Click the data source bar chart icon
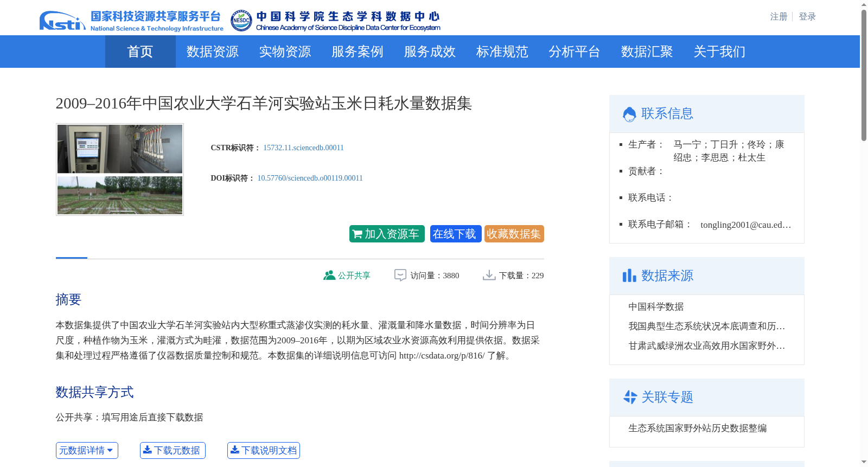Viewport: 868px width, 467px height. pos(629,276)
